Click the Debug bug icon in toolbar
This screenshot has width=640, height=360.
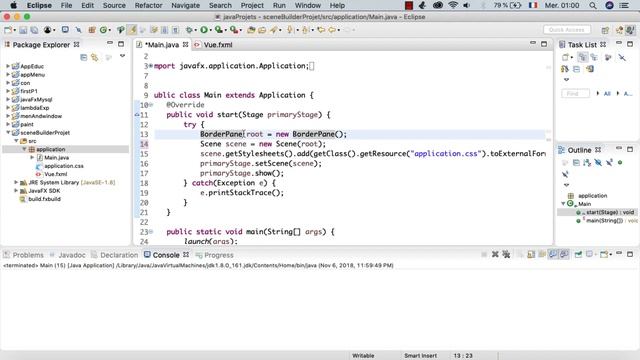pyautogui.click(x=189, y=30)
